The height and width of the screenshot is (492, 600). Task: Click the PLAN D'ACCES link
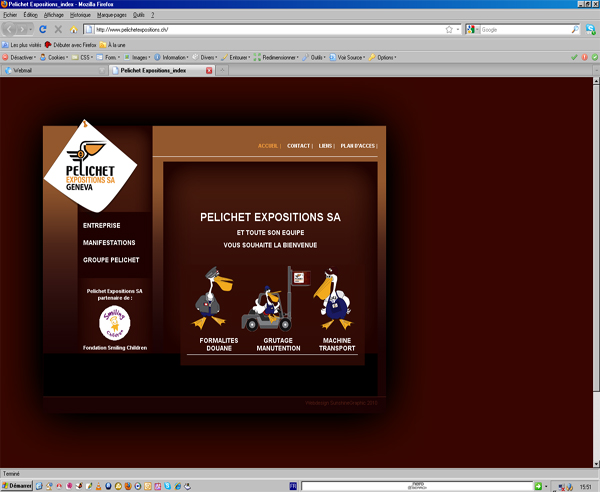358,146
